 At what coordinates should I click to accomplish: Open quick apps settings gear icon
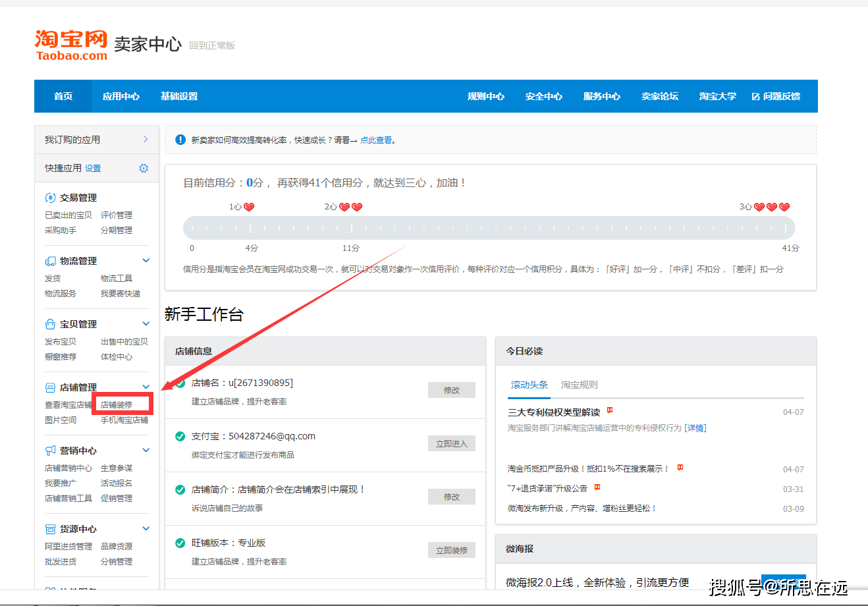(144, 169)
